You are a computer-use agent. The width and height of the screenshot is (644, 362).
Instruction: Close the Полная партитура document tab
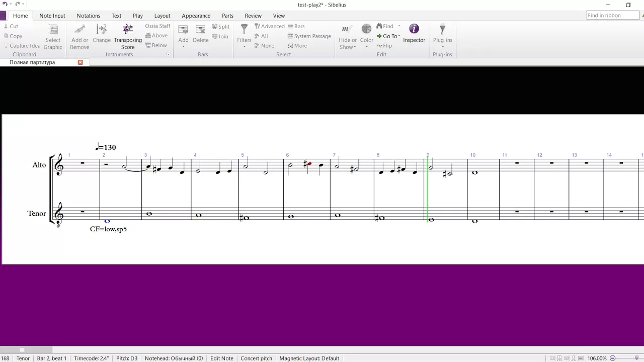80,62
